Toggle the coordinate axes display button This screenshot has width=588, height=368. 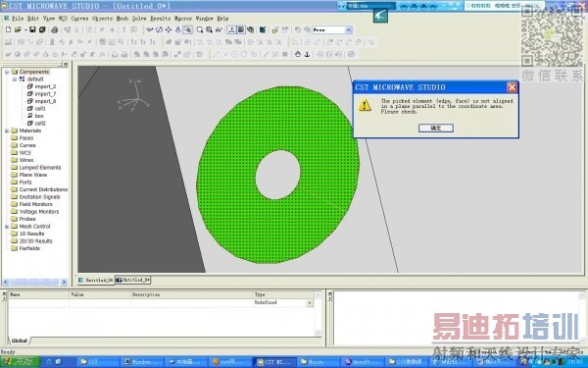pos(231,29)
